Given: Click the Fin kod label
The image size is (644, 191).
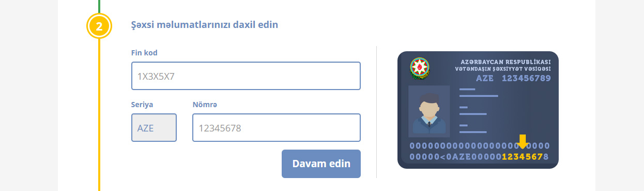Looking at the screenshot, I should (x=144, y=53).
